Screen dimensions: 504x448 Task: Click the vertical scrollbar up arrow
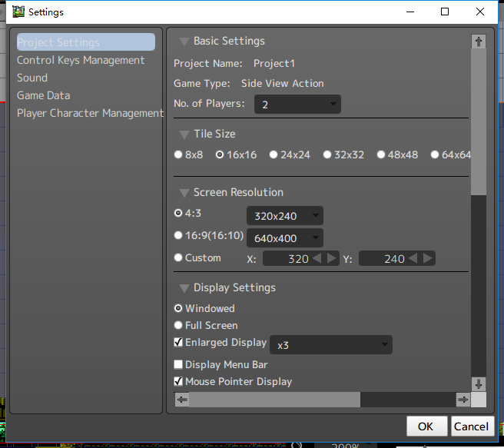pyautogui.click(x=479, y=41)
